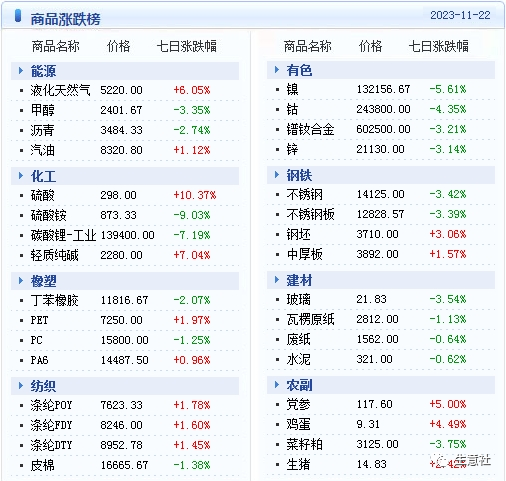Screen dimensions: 506x481
Task: Open the 钢坯 commodity
Action: click(x=298, y=234)
